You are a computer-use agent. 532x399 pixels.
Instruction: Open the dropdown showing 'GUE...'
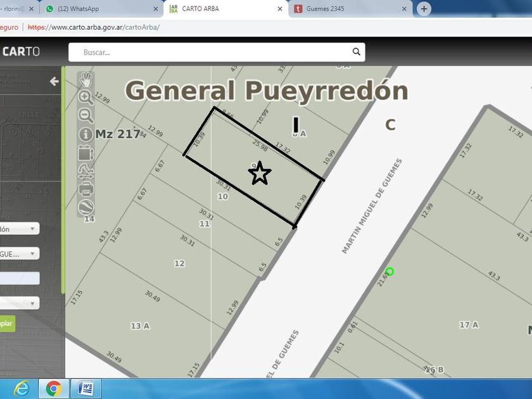20,253
